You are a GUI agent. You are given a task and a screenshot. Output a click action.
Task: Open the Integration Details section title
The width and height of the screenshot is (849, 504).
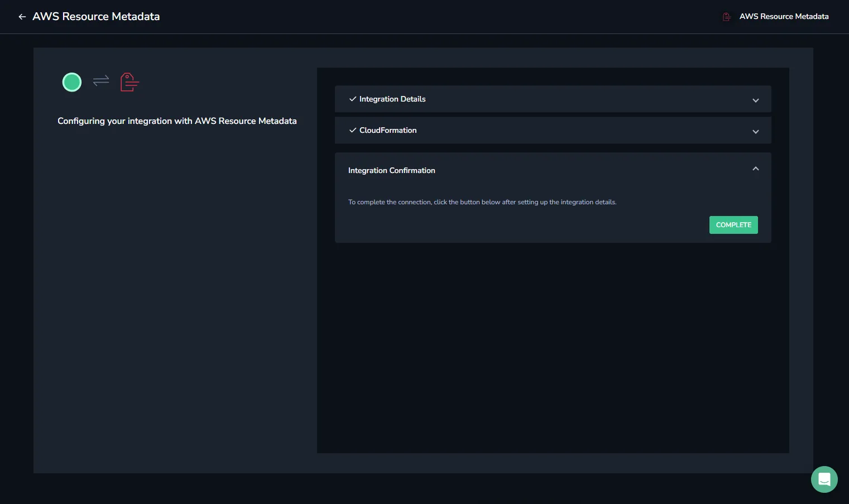392,99
